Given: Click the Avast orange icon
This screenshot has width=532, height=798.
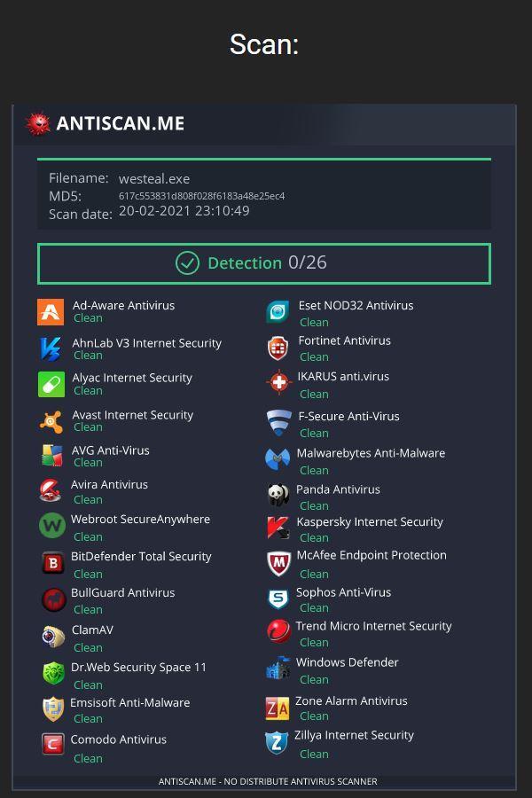Looking at the screenshot, I should pos(51,421).
